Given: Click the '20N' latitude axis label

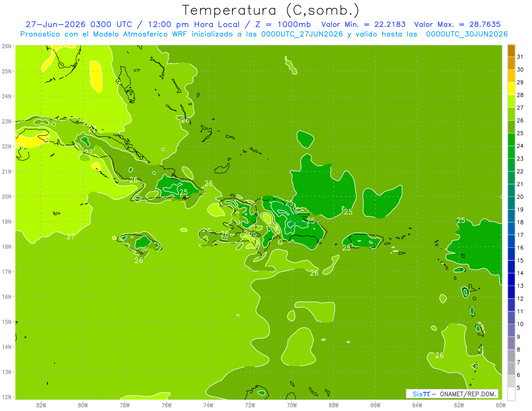Looking at the screenshot, I should click(6, 196).
